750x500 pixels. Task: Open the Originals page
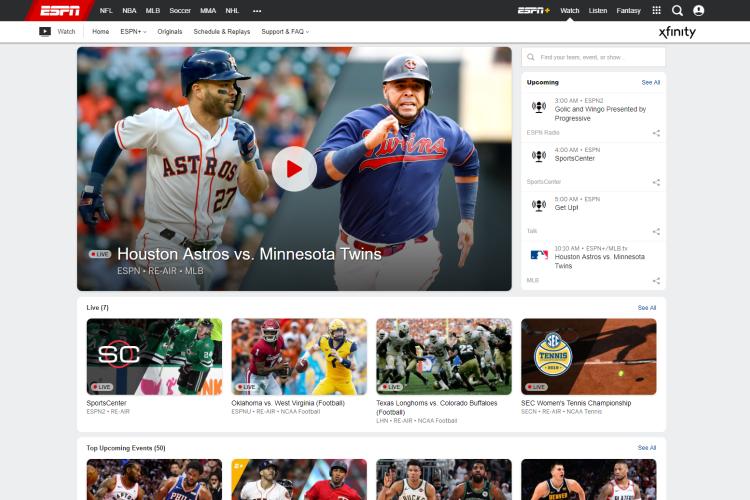pyautogui.click(x=170, y=32)
